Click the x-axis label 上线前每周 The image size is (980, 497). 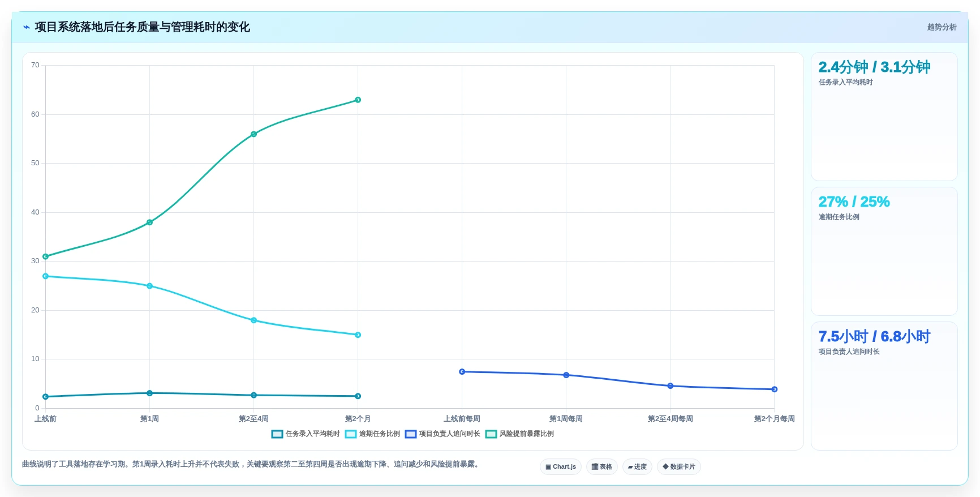(462, 419)
